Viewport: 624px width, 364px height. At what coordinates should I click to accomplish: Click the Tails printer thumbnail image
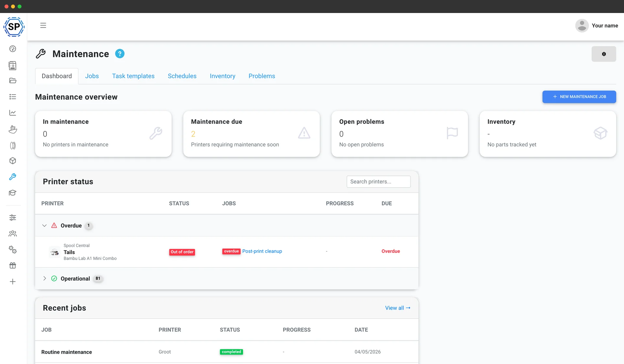[x=55, y=252]
